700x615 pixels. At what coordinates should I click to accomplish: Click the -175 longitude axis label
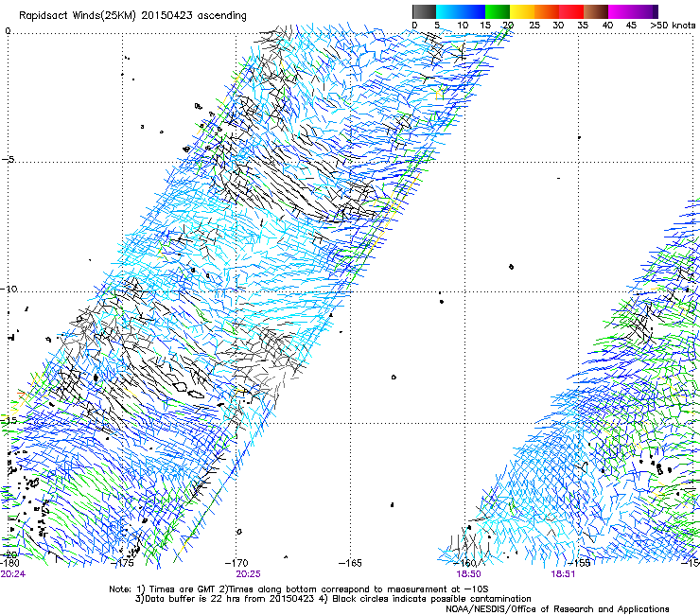(x=122, y=563)
